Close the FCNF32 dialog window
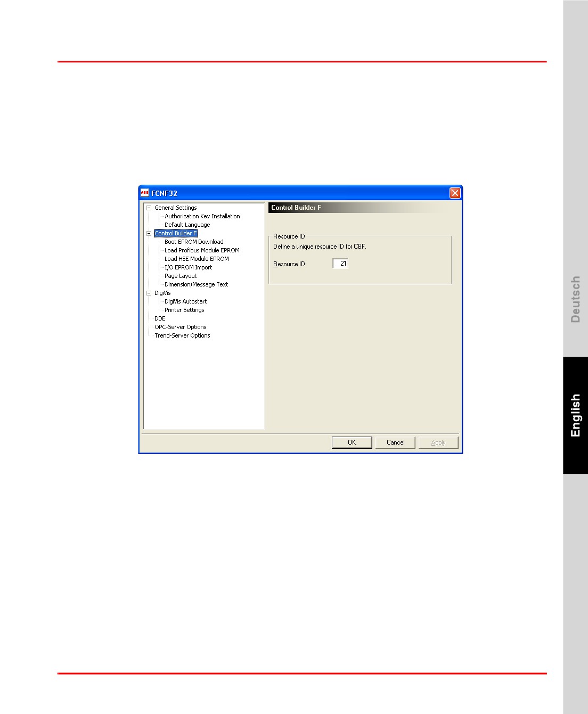This screenshot has height=714, width=588. [455, 193]
